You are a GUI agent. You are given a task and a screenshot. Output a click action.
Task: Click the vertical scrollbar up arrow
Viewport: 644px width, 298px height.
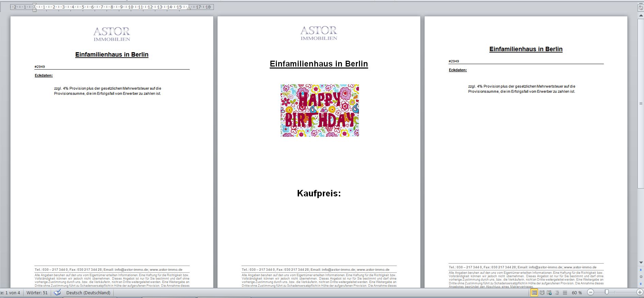641,15
